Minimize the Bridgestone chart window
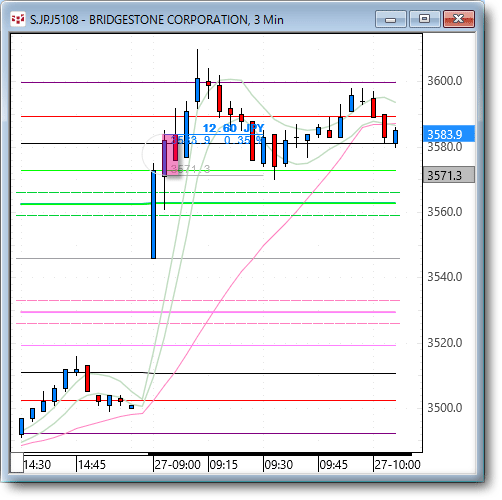This screenshot has width=502, height=500. pos(390,19)
